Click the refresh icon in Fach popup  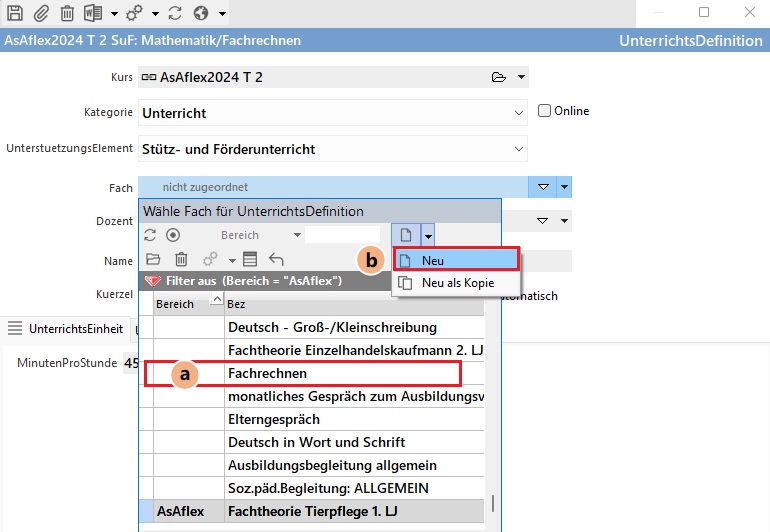[151, 235]
